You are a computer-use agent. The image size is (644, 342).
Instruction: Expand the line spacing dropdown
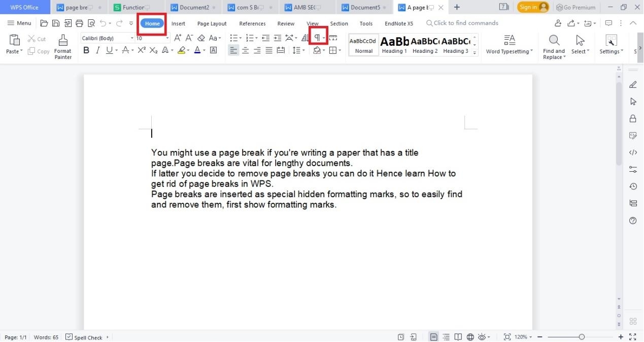[x=304, y=51]
